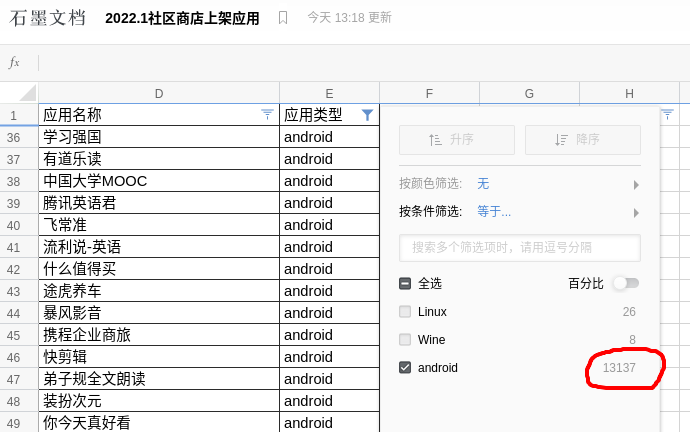This screenshot has width=690, height=432.
Task: Select cell 暴风影音
Action: (159, 313)
